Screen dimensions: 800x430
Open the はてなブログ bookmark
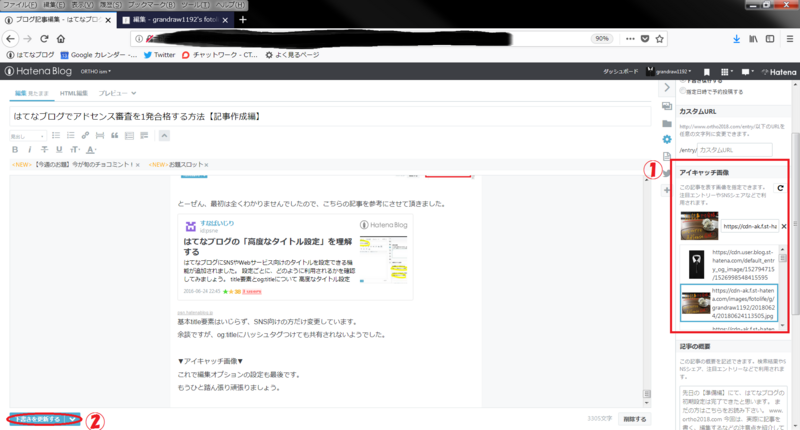click(30, 55)
